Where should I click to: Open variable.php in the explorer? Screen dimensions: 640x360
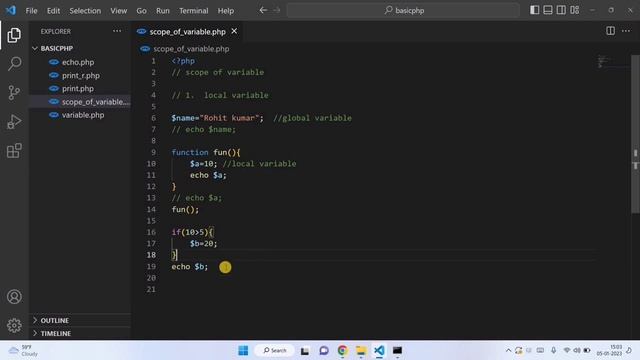click(82, 115)
